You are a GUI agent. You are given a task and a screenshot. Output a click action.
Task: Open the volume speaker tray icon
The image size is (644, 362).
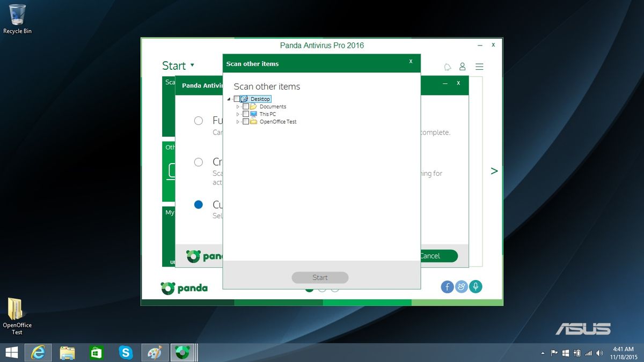599,353
